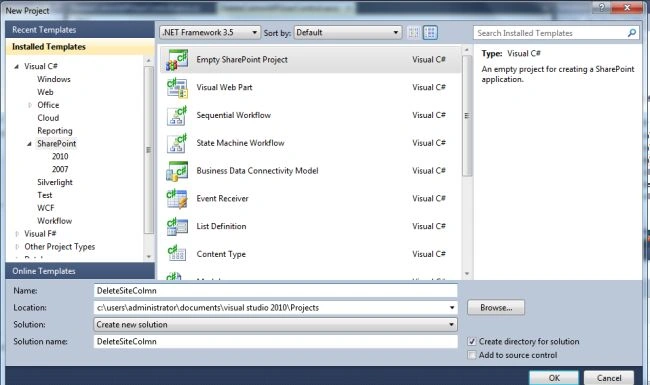The image size is (650, 385).
Task: Select the Visual Web Part row
Action: click(310, 87)
